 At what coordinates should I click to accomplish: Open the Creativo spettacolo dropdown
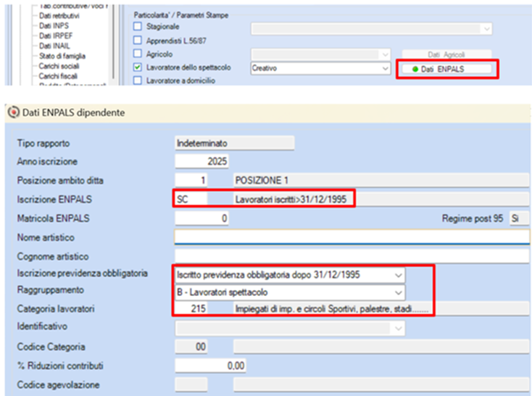[x=320, y=68]
